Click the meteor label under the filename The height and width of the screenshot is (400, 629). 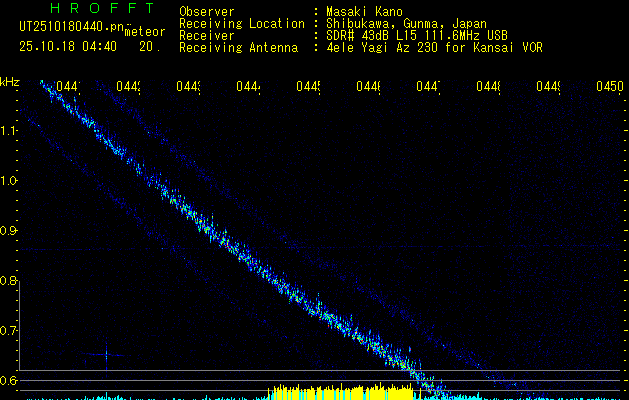coord(144,32)
